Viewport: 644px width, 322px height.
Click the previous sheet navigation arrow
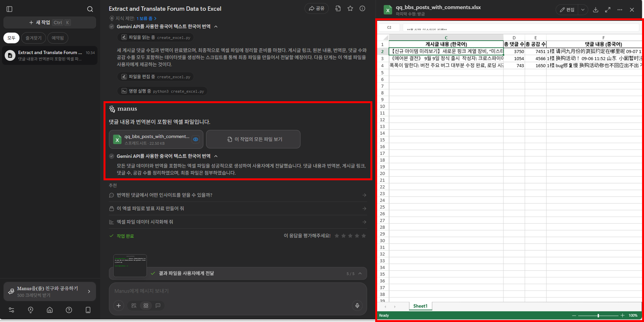[x=385, y=307]
